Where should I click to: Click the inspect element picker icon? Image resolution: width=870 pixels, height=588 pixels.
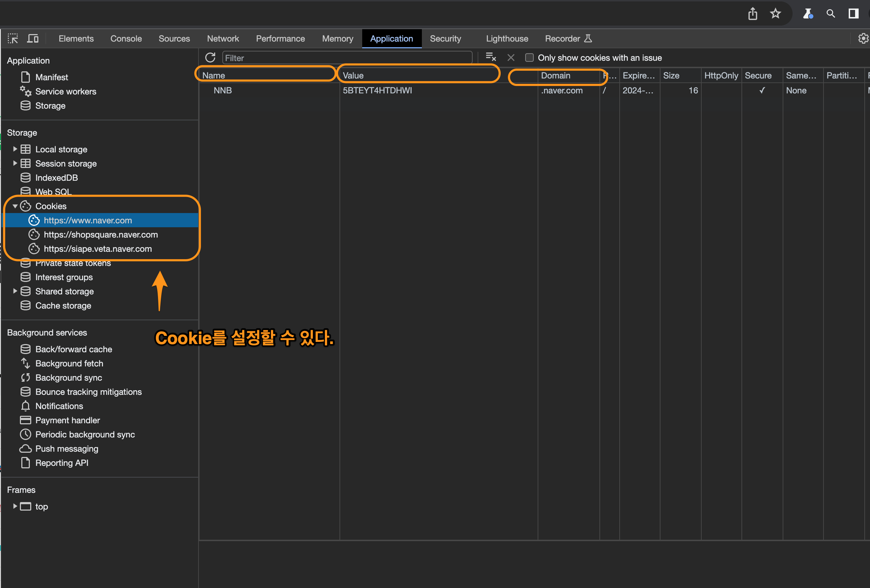point(13,39)
